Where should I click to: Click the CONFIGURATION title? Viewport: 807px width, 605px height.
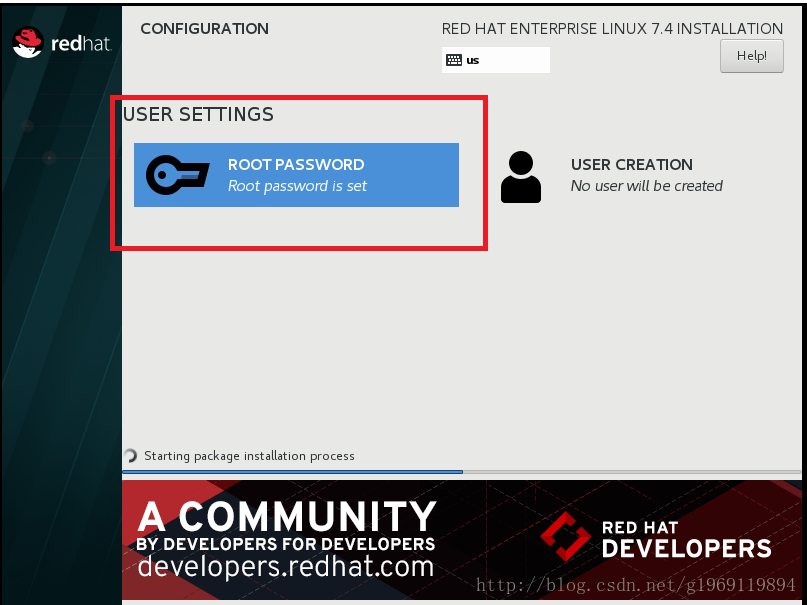[x=204, y=29]
